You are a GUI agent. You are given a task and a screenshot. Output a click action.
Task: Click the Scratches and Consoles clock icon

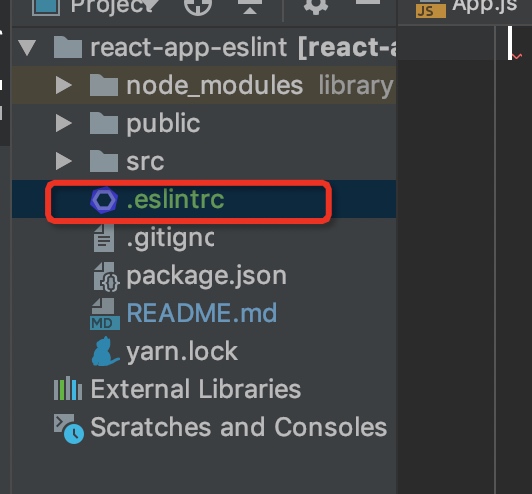tap(69, 429)
